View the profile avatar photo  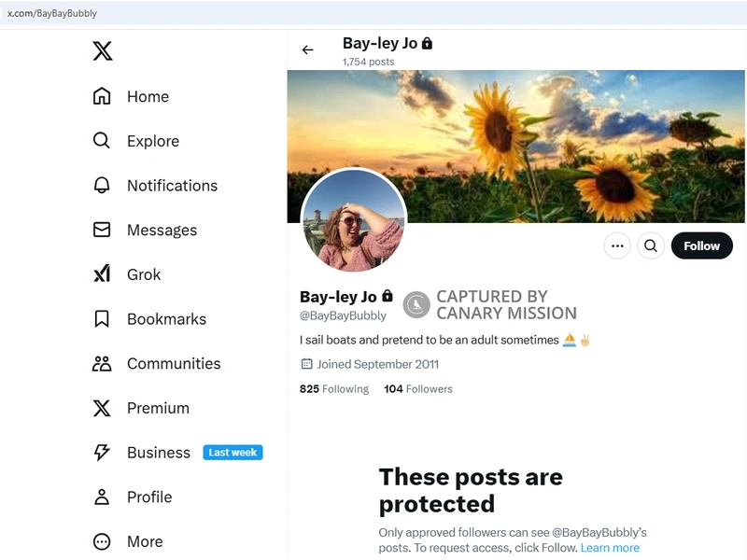[354, 220]
